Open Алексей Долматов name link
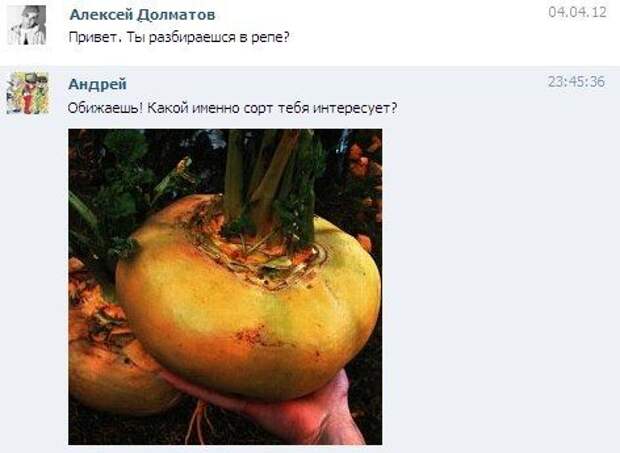The width and height of the screenshot is (620, 453). [142, 15]
